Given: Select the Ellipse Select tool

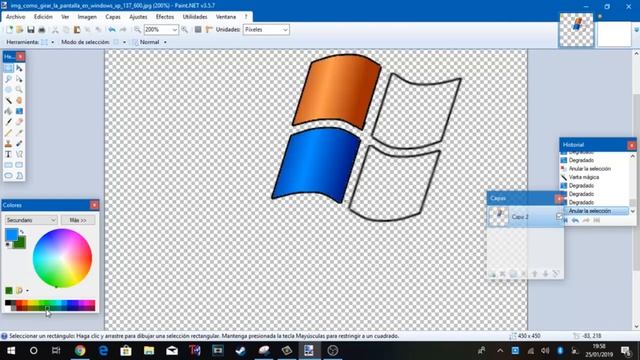Looking at the screenshot, I should (x=8, y=89).
